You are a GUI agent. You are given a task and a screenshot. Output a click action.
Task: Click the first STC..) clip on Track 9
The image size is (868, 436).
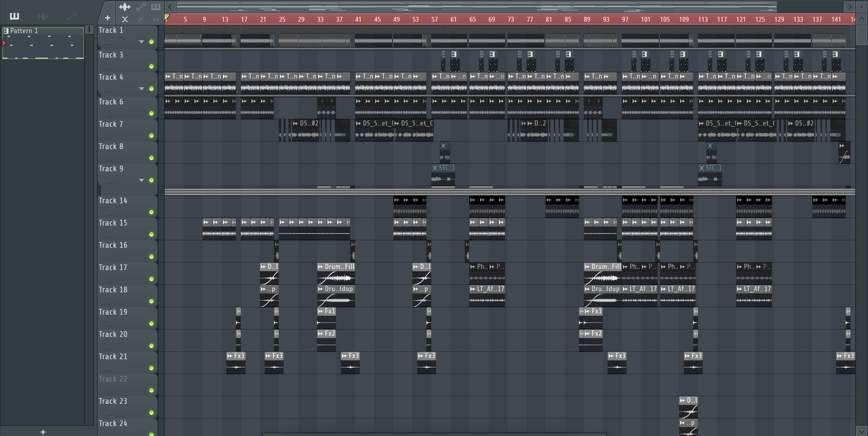point(443,175)
